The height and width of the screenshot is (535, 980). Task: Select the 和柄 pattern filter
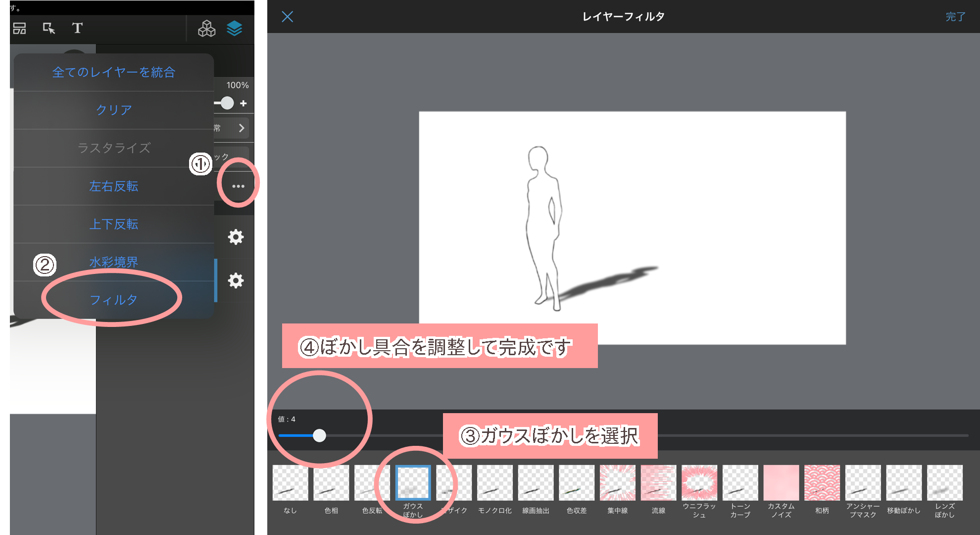[x=822, y=482]
